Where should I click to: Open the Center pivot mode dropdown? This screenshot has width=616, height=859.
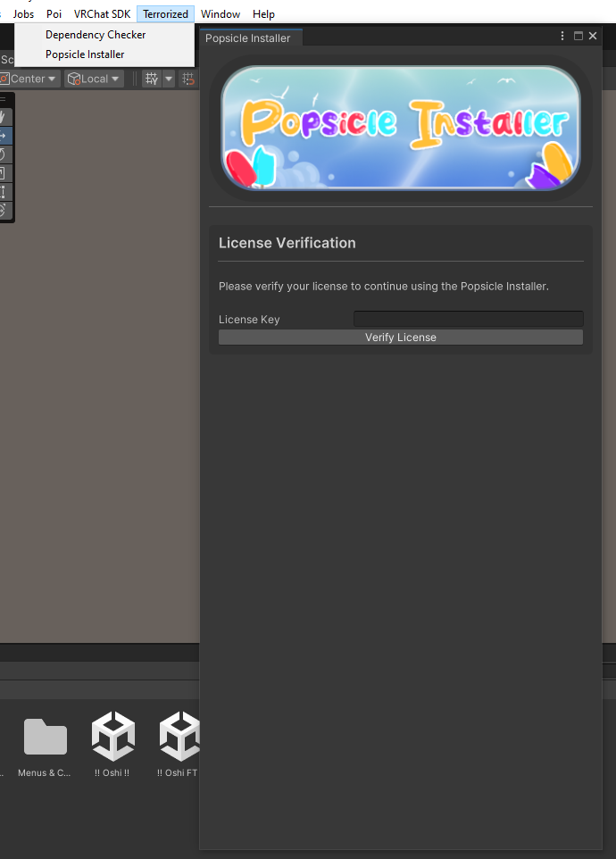[x=29, y=79]
